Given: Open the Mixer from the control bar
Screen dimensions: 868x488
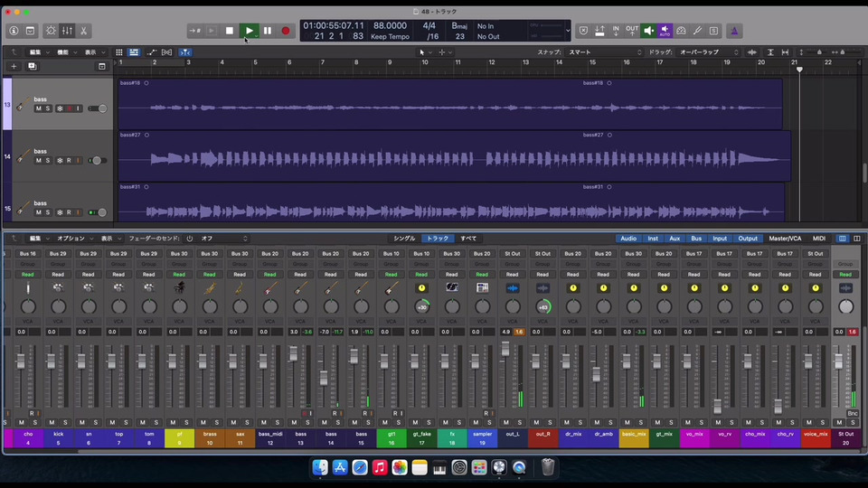Looking at the screenshot, I should 67,31.
